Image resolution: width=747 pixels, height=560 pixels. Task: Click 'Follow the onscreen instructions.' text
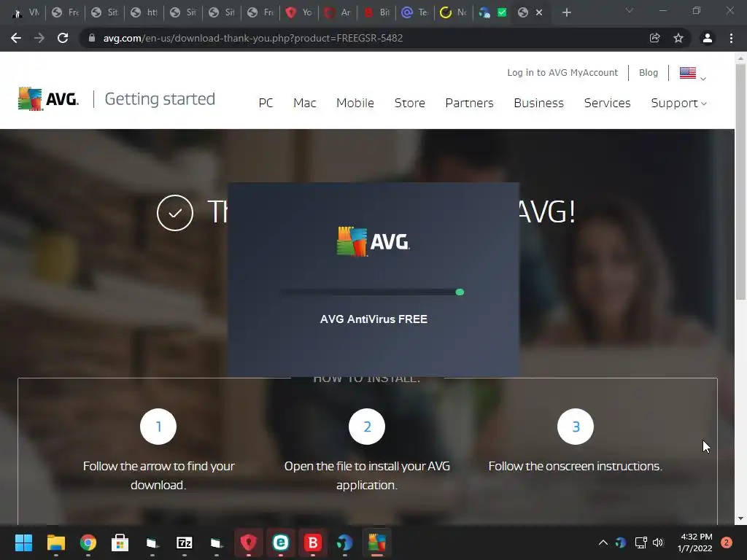click(x=576, y=466)
